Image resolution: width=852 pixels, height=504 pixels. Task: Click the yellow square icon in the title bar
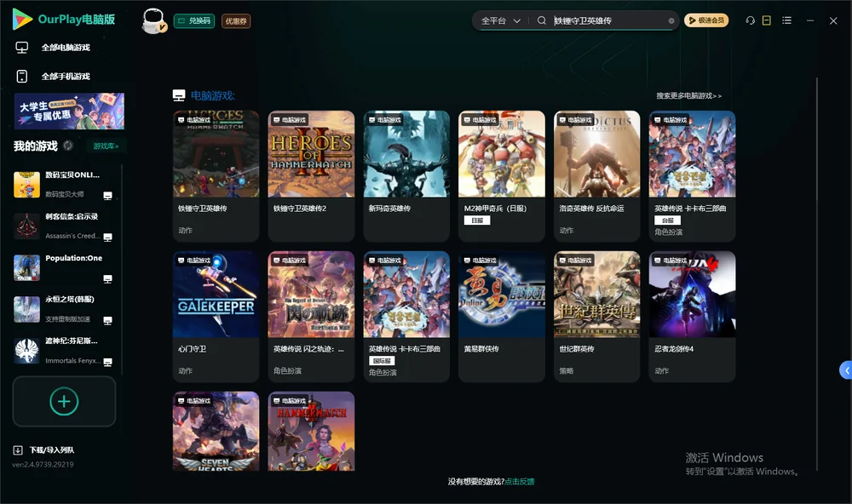(767, 20)
